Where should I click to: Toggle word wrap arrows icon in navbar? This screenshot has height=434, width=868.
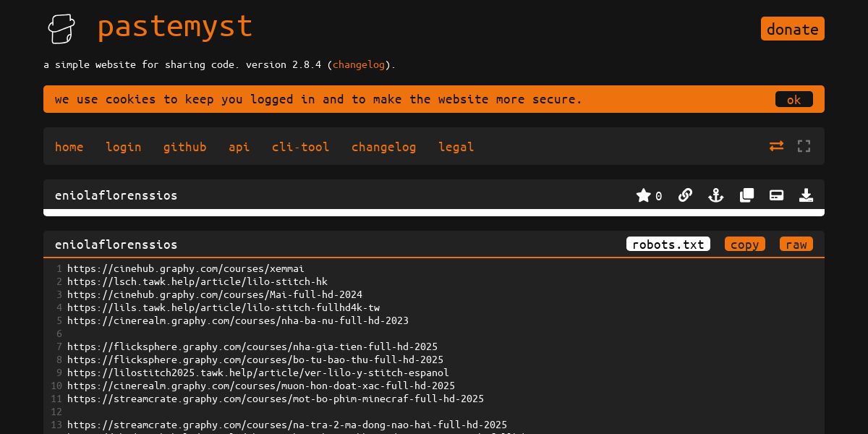pos(776,146)
